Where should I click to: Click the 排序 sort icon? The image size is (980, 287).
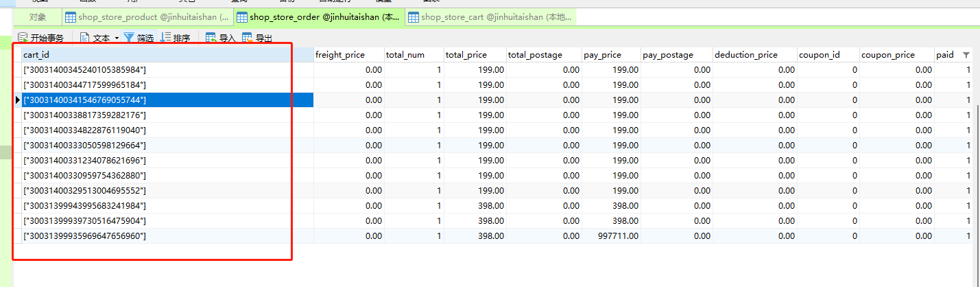tap(165, 38)
